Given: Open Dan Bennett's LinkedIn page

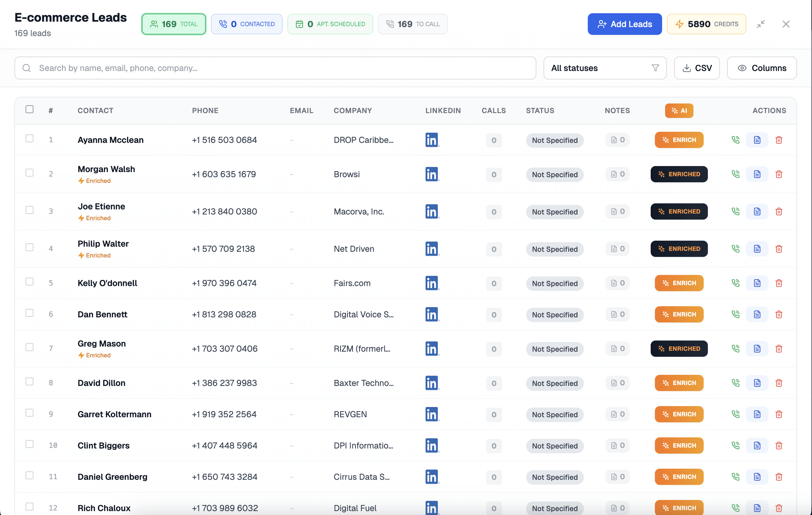Looking at the screenshot, I should (432, 314).
